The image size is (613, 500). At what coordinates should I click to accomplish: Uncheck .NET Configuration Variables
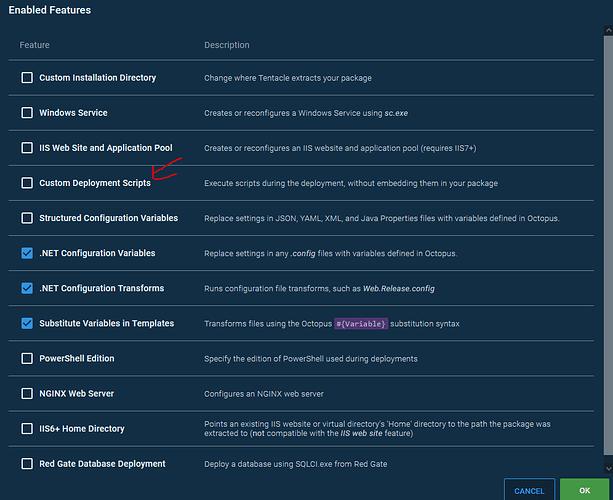pos(27,253)
